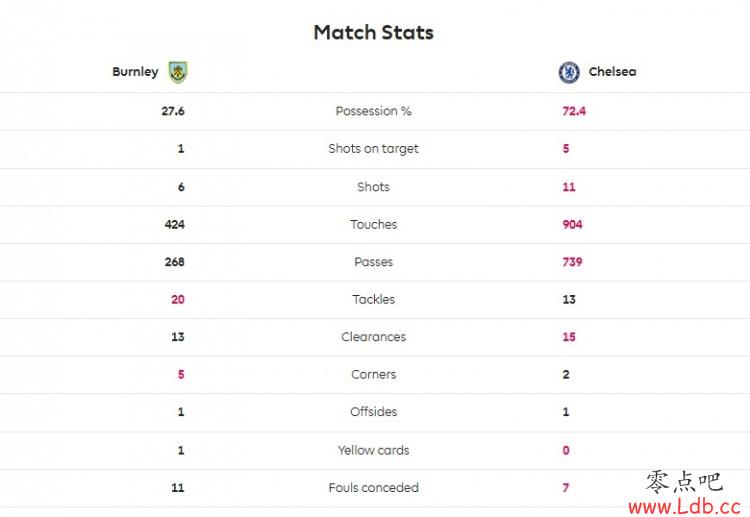This screenshot has width=750, height=517.
Task: Click the Fouls conceded stat label
Action: pyautogui.click(x=374, y=487)
